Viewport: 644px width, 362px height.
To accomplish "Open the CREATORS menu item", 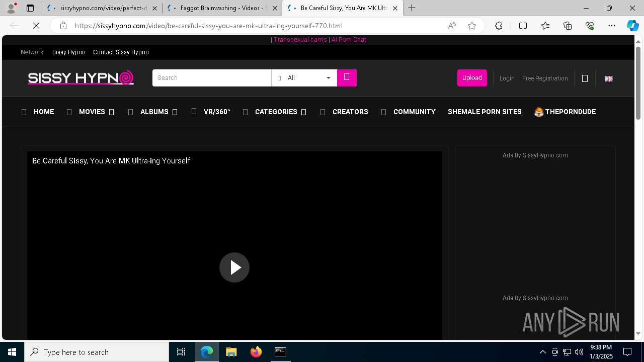I will [350, 112].
